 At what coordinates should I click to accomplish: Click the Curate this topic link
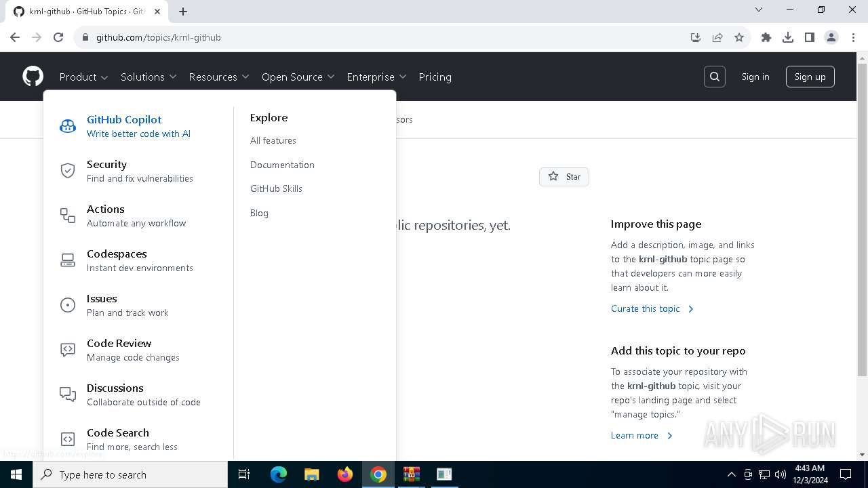[652, 308]
